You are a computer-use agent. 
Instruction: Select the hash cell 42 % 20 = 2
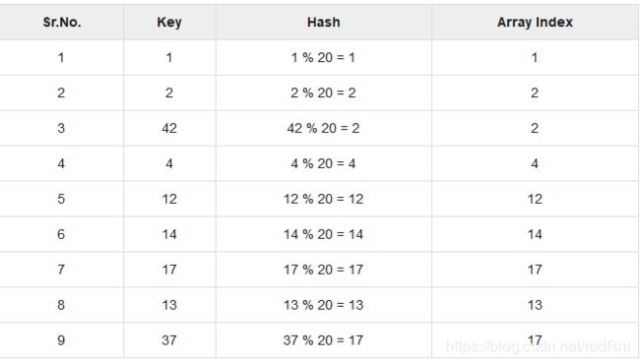[323, 129]
